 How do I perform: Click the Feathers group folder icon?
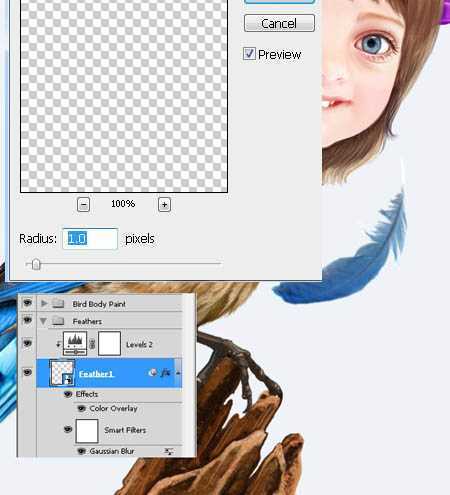(x=58, y=321)
